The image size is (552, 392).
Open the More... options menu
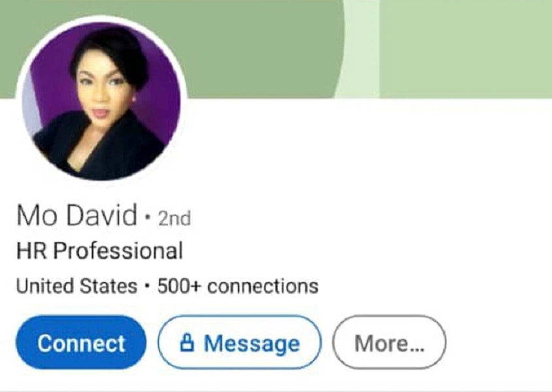[389, 342]
